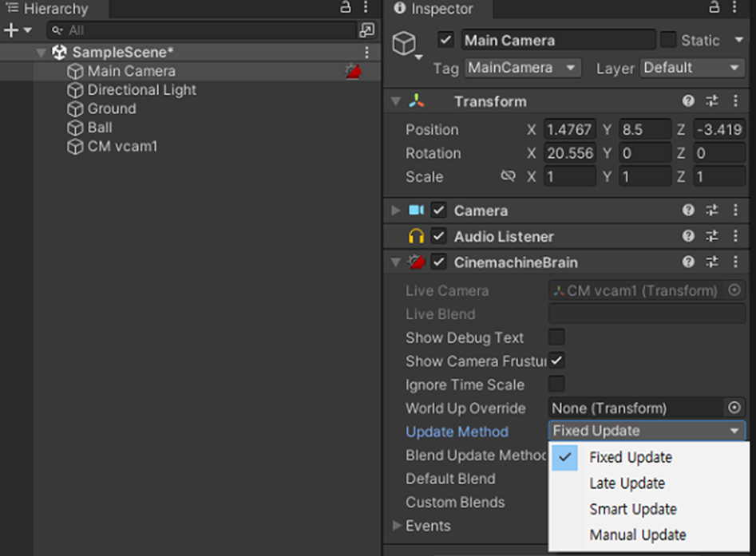Open CinemachineBrain help icon

tap(688, 262)
